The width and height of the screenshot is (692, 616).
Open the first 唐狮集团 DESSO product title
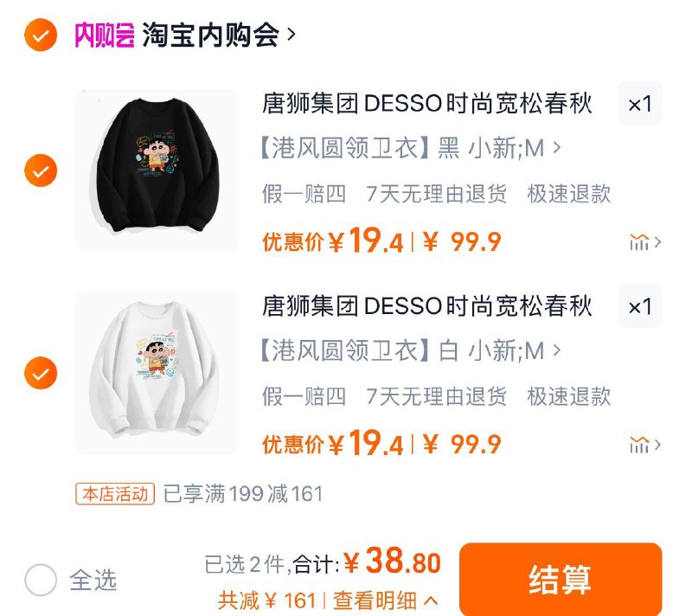[x=426, y=104]
